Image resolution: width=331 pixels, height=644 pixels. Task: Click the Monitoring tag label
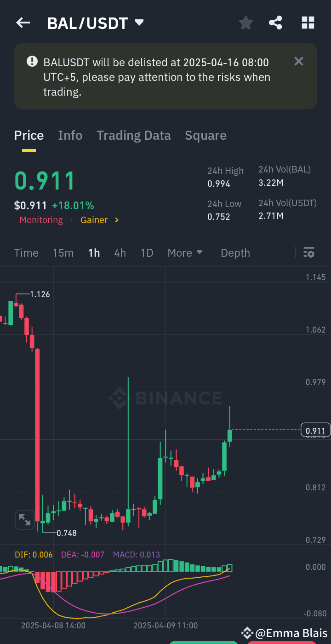41,220
